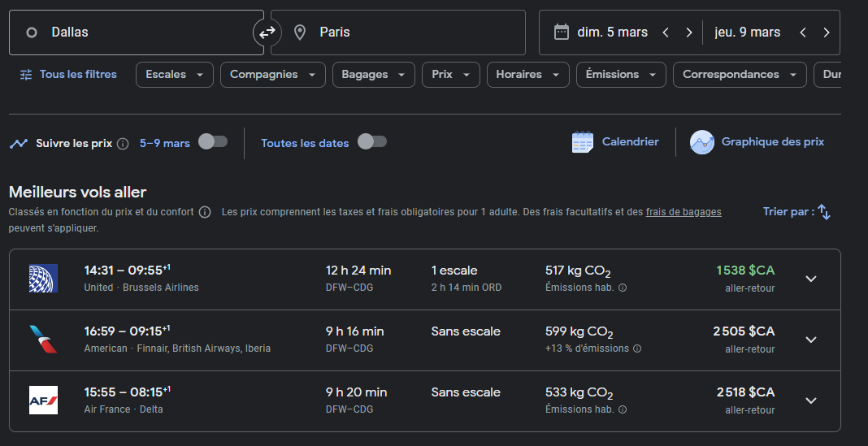Click duration 12 h 24 min
The width and height of the screenshot is (868, 446).
point(358,271)
